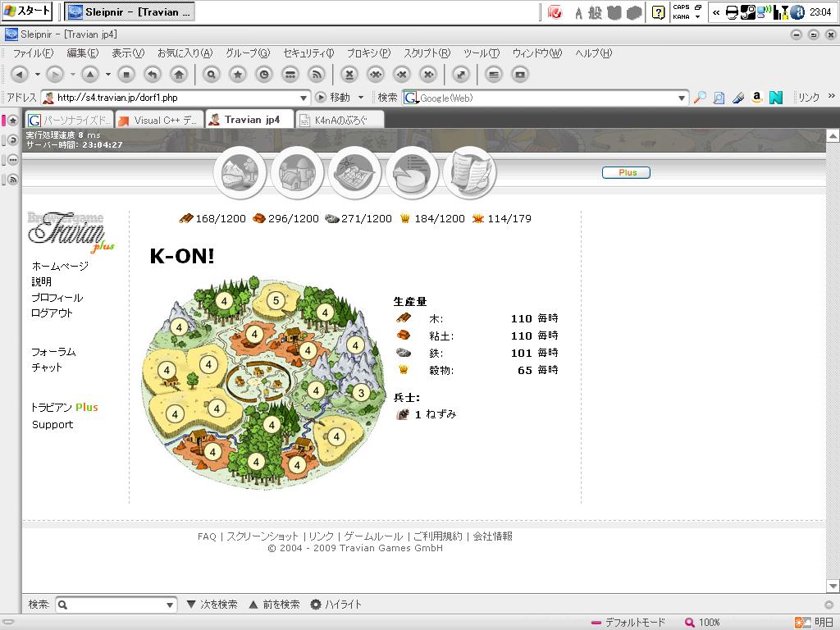This screenshot has width=840, height=630.
Task: Click the browser Forward arrow button
Action: [x=55, y=75]
